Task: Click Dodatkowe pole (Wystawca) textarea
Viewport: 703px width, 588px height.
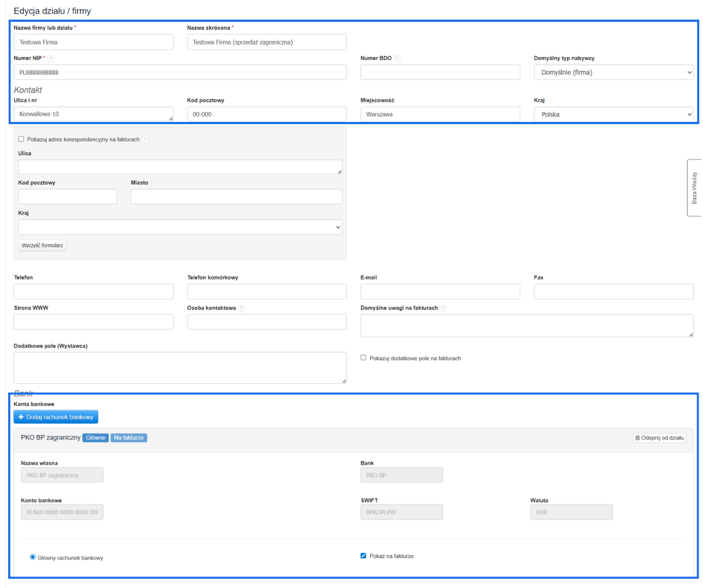Action: tap(180, 367)
